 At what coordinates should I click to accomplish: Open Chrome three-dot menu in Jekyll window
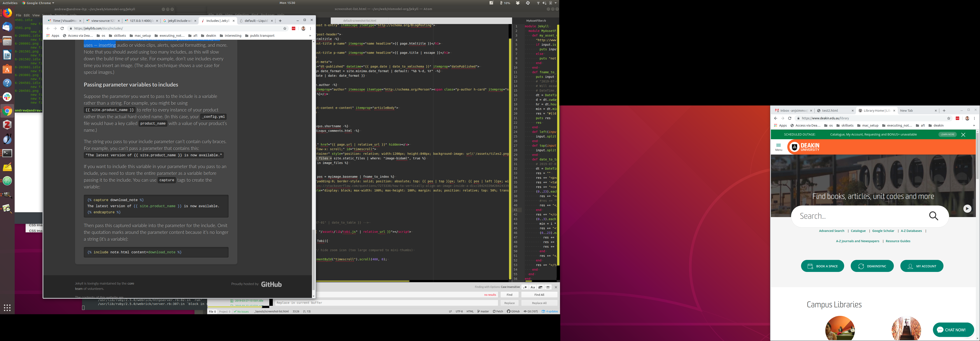[x=310, y=28]
